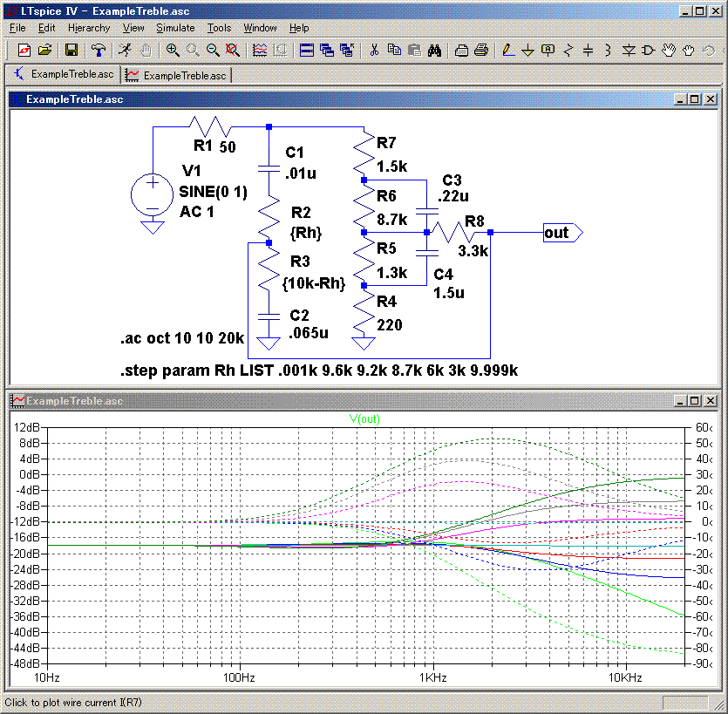This screenshot has height=714, width=728.
Task: Cascade the windows using the toolbar icon
Action: pos(327,50)
